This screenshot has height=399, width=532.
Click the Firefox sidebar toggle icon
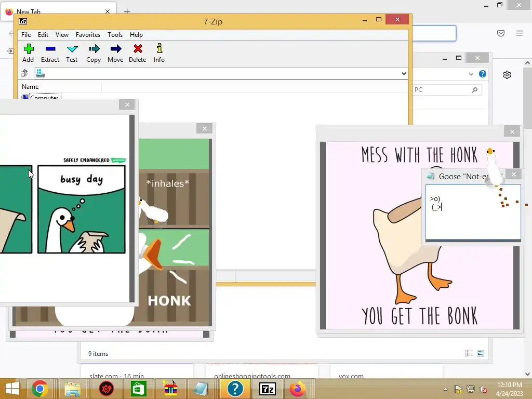click(x=10, y=51)
